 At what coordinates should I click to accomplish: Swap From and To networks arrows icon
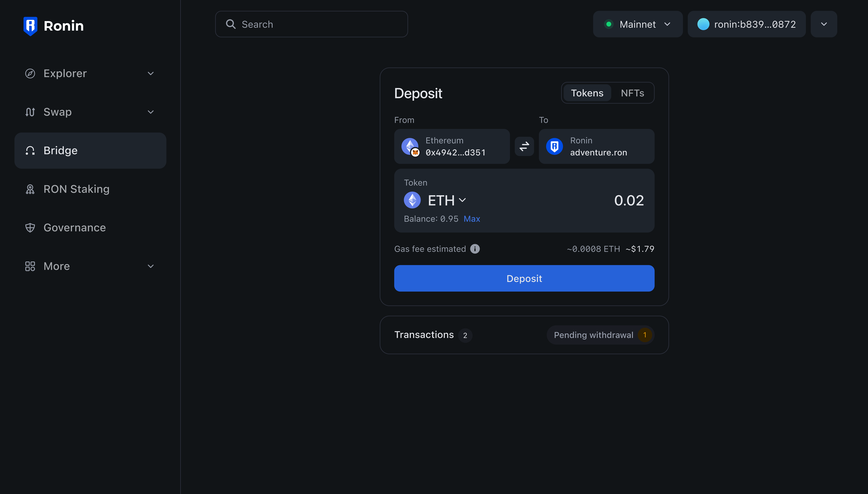[524, 146]
